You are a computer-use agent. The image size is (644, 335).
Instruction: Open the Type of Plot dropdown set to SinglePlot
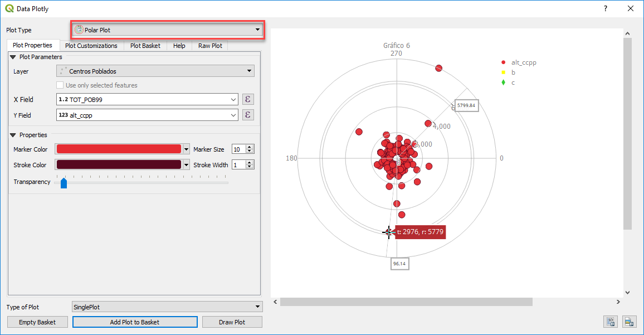pyautogui.click(x=167, y=307)
